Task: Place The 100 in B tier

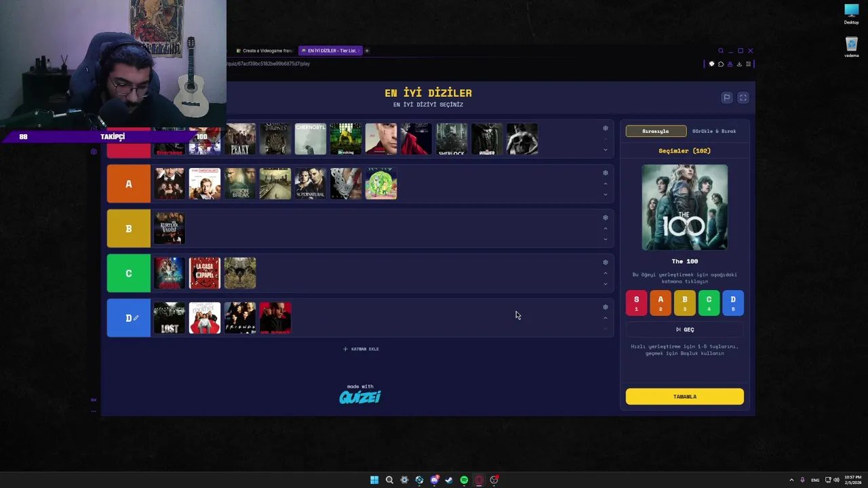Action: coord(685,302)
